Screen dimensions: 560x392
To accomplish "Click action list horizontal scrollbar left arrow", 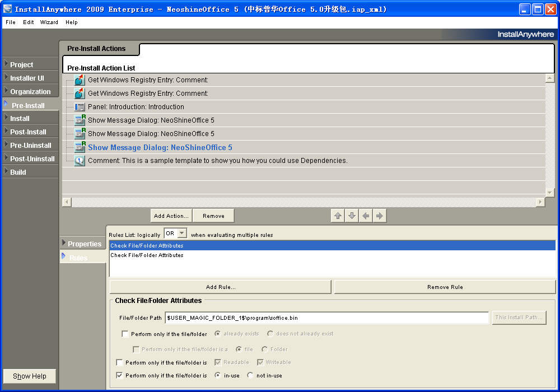I will pos(67,202).
